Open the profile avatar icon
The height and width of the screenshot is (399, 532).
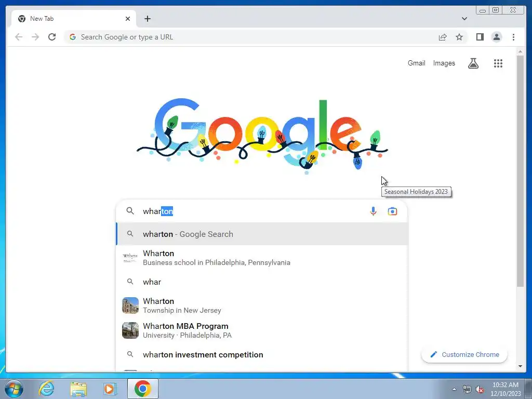pyautogui.click(x=496, y=37)
